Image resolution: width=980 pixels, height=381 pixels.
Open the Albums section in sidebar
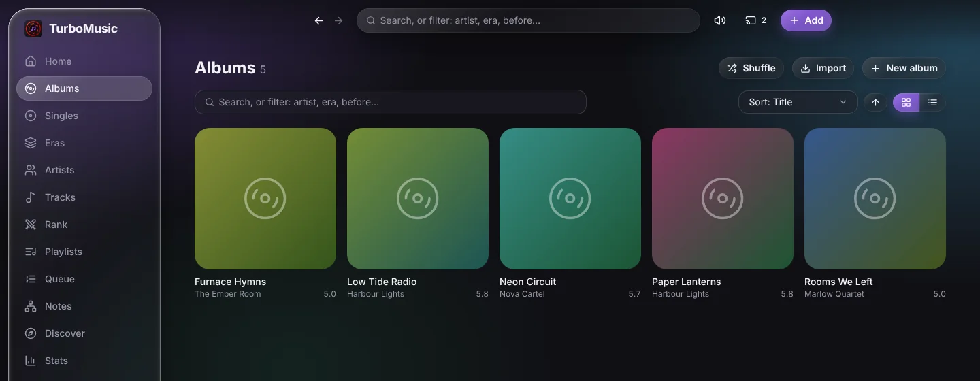(x=84, y=88)
